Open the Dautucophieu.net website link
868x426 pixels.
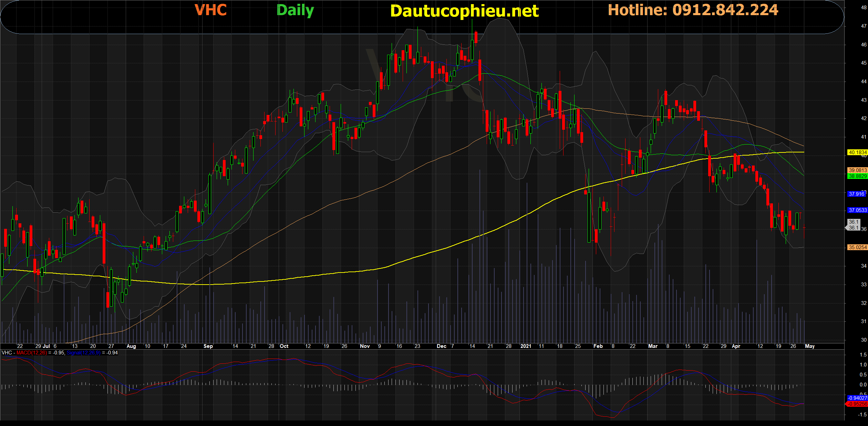point(464,11)
